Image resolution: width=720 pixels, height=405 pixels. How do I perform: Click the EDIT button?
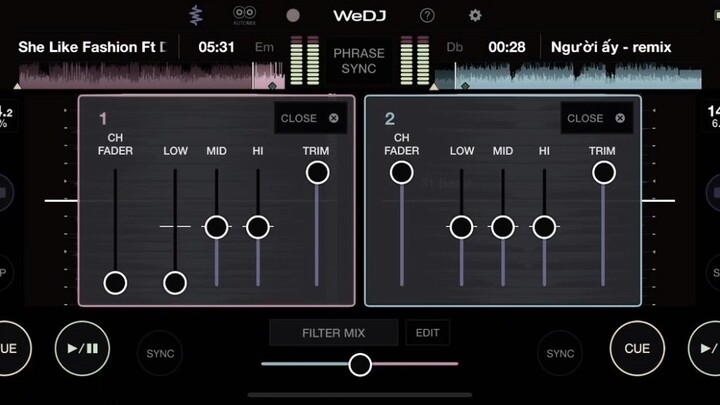[x=428, y=332]
